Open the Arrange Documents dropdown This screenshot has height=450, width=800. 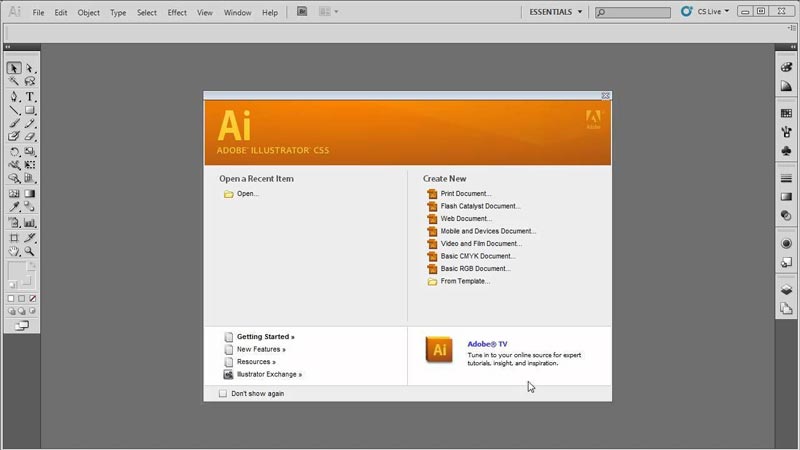(x=328, y=12)
